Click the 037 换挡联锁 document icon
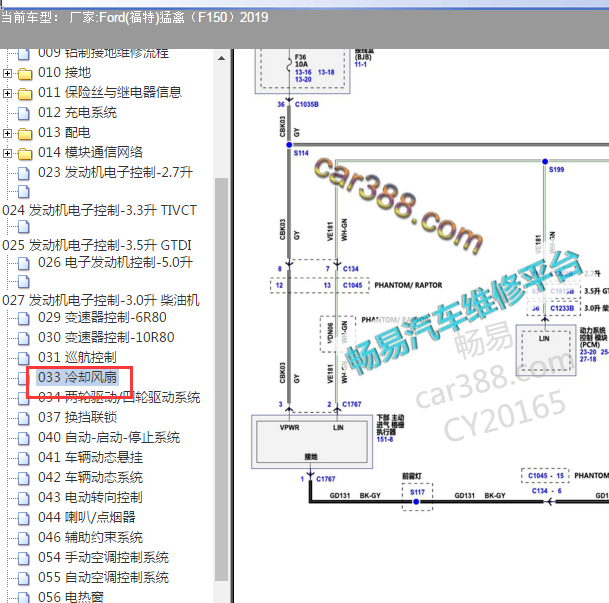The width and height of the screenshot is (609, 603). click(x=24, y=418)
